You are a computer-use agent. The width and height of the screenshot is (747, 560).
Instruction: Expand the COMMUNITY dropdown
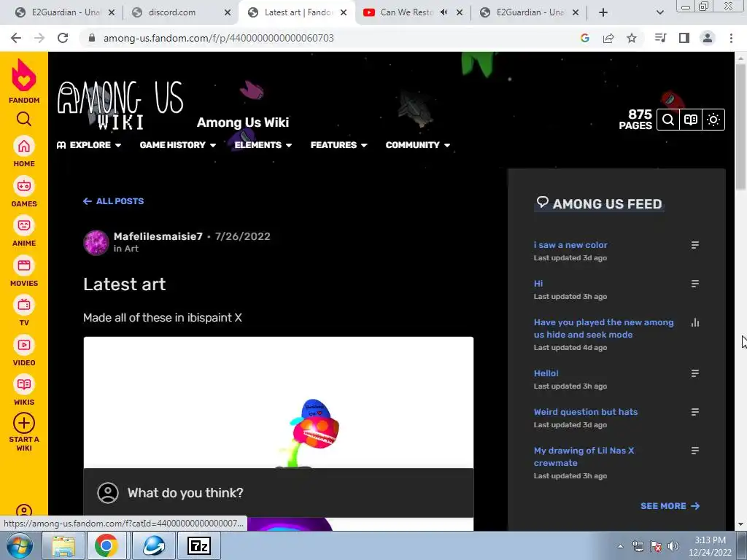tap(418, 145)
